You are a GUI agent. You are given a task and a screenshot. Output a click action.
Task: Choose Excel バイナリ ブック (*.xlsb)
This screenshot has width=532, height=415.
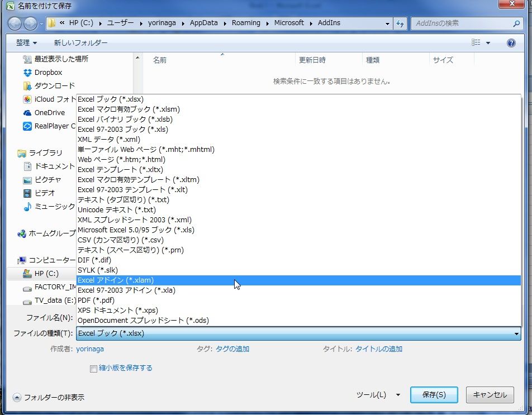coord(298,120)
